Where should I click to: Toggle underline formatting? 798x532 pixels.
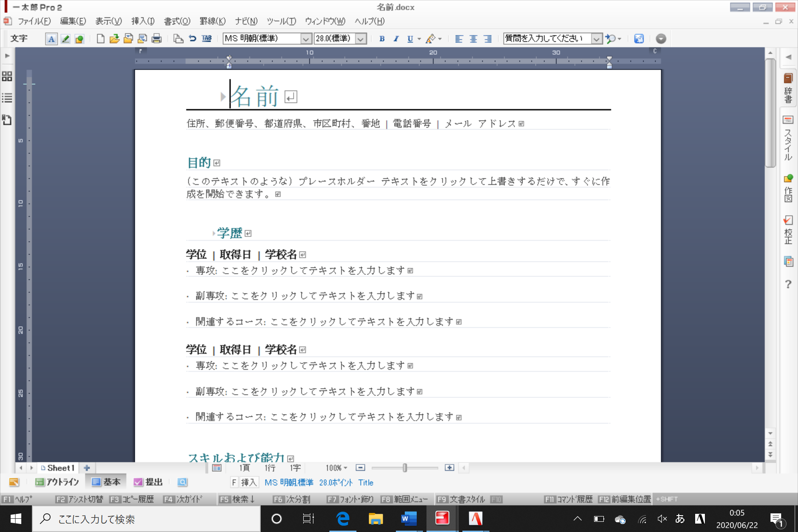point(410,39)
